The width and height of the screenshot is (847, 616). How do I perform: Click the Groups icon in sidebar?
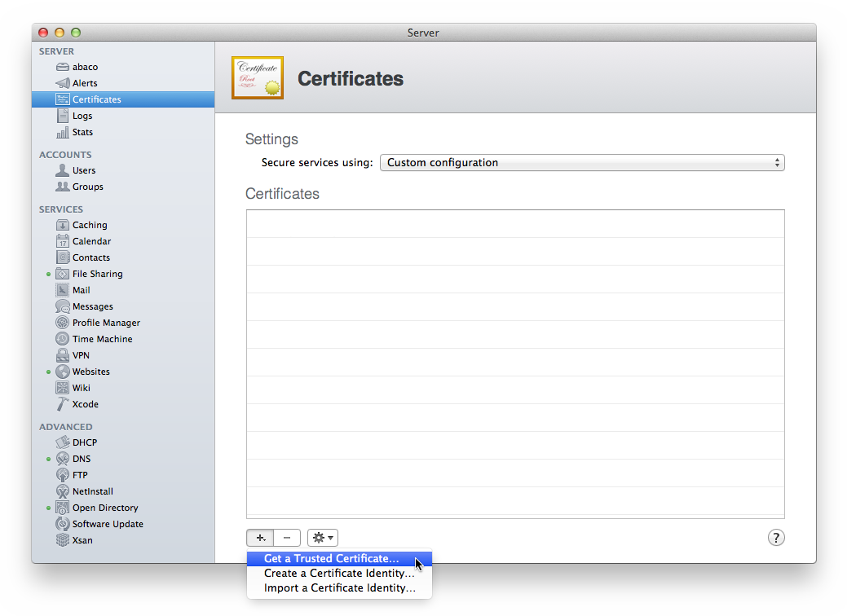pyautogui.click(x=63, y=187)
